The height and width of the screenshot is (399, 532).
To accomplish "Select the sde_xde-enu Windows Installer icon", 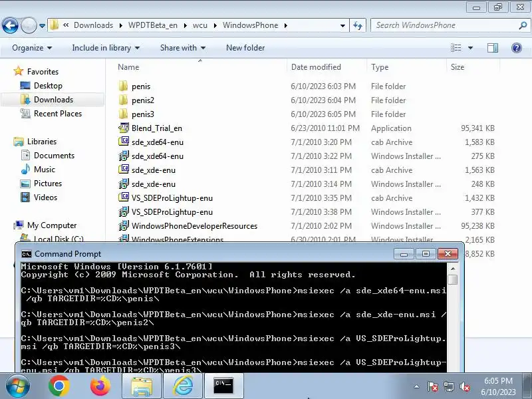I will 124,184.
